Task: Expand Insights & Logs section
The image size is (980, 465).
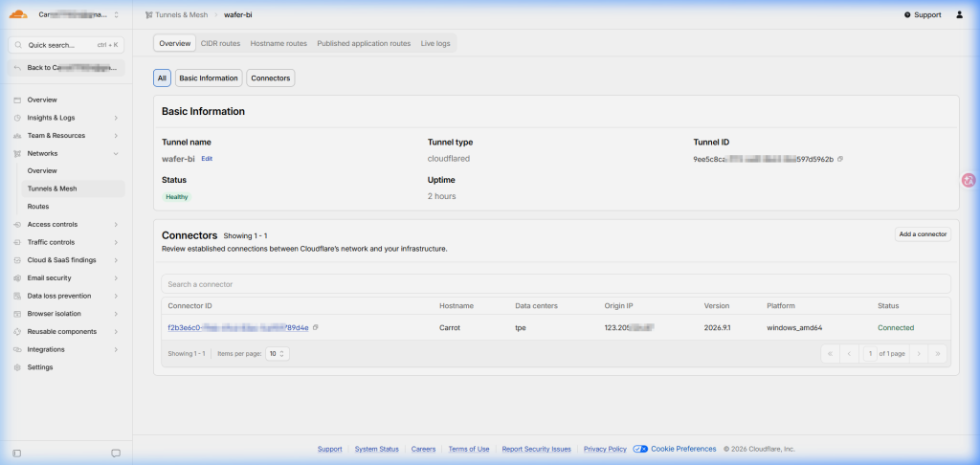Action: tap(116, 118)
